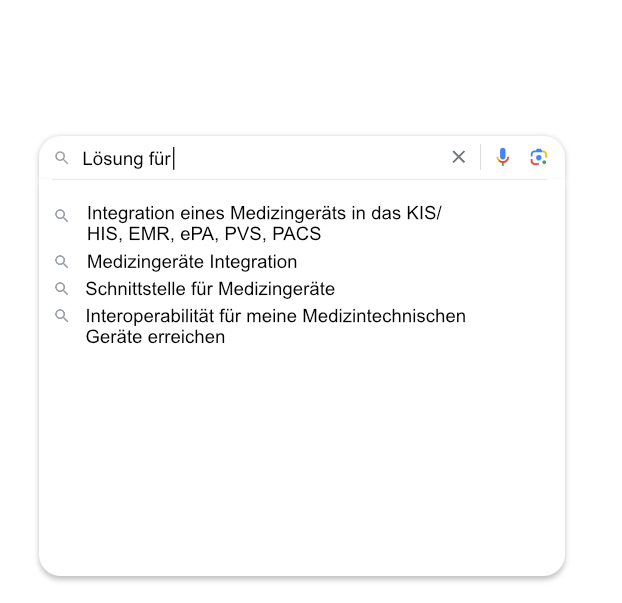
Task: Place the cursor on the word "Lösung" in the query
Action: (113, 159)
